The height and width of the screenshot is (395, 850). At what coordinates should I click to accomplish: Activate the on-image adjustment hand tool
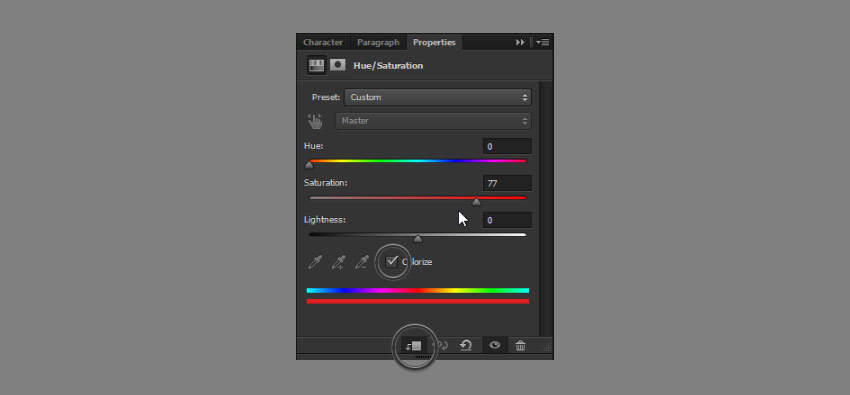pyautogui.click(x=315, y=121)
